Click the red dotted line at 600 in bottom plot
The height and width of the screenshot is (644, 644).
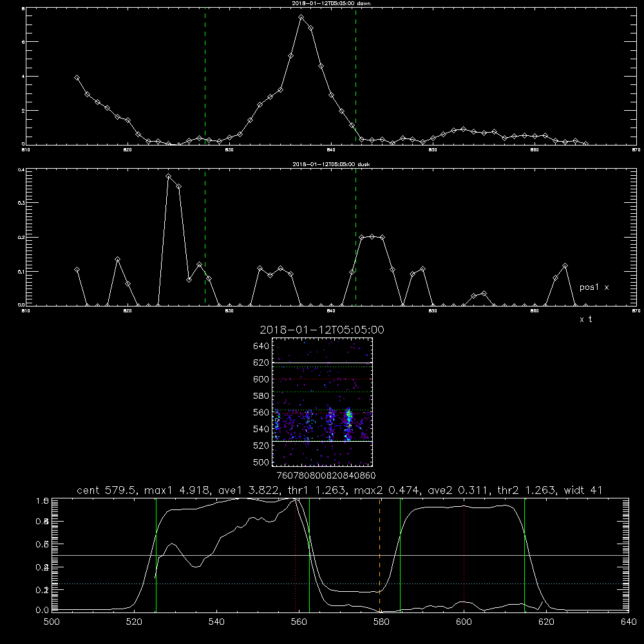(464, 555)
